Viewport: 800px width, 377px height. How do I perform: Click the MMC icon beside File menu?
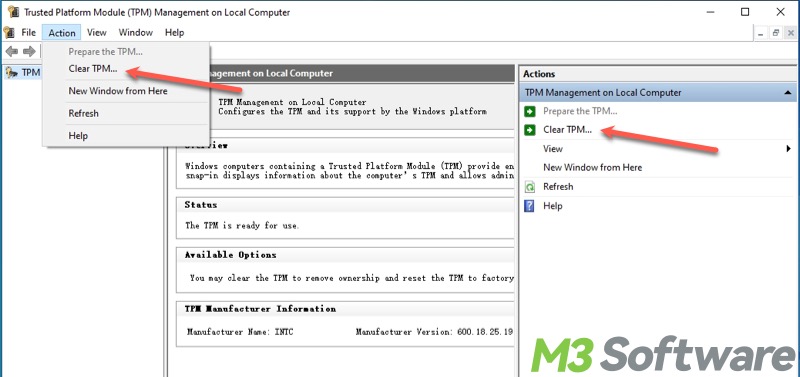(x=9, y=33)
